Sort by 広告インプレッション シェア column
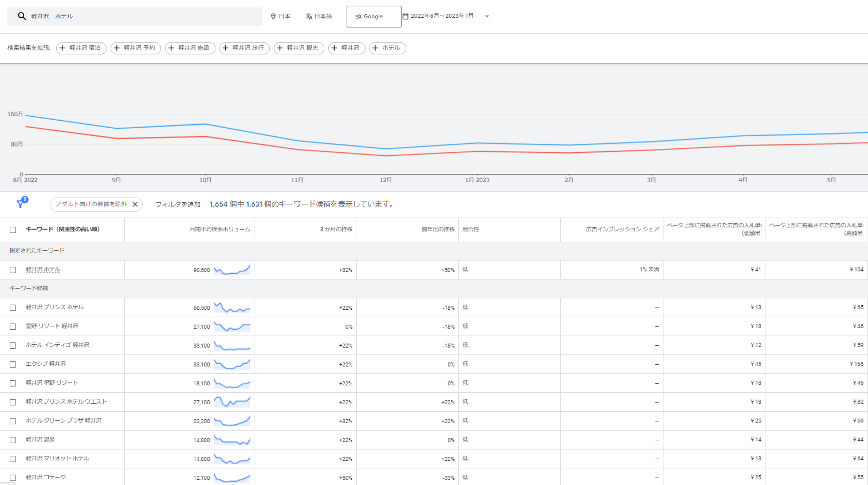The image size is (868, 485). pos(622,230)
